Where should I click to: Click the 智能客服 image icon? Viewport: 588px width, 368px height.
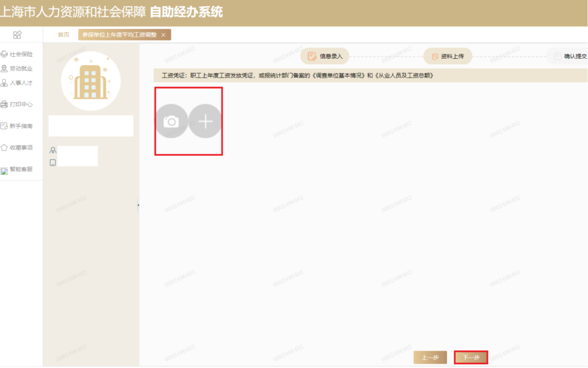pyautogui.click(x=4, y=171)
